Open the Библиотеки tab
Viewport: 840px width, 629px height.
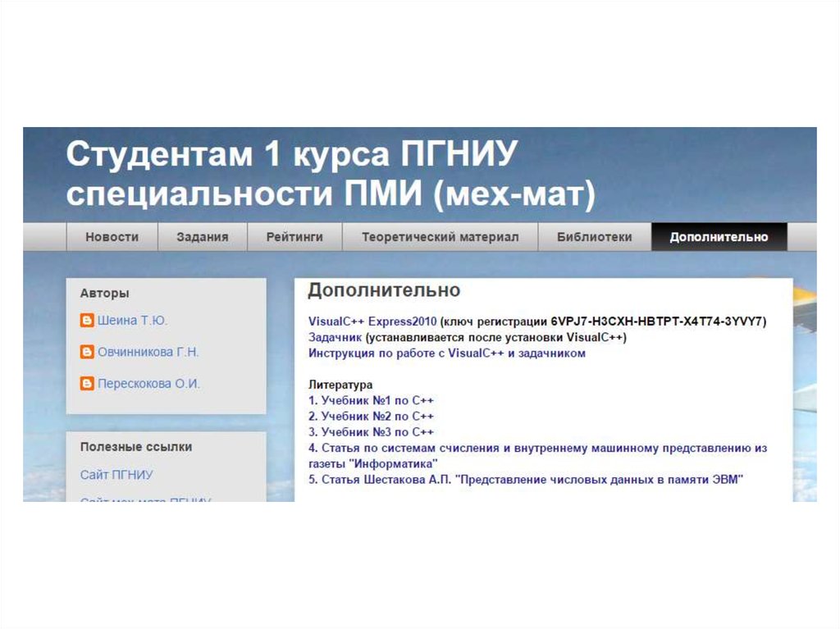594,237
